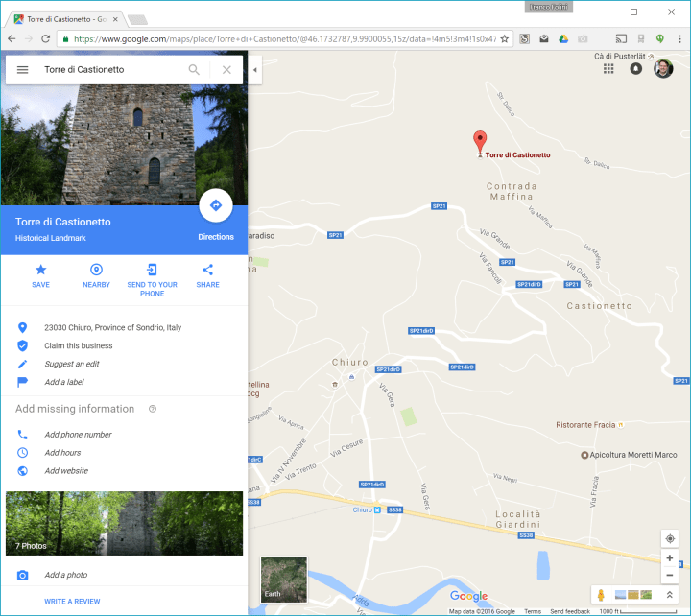Click the S extension icon

(524, 38)
